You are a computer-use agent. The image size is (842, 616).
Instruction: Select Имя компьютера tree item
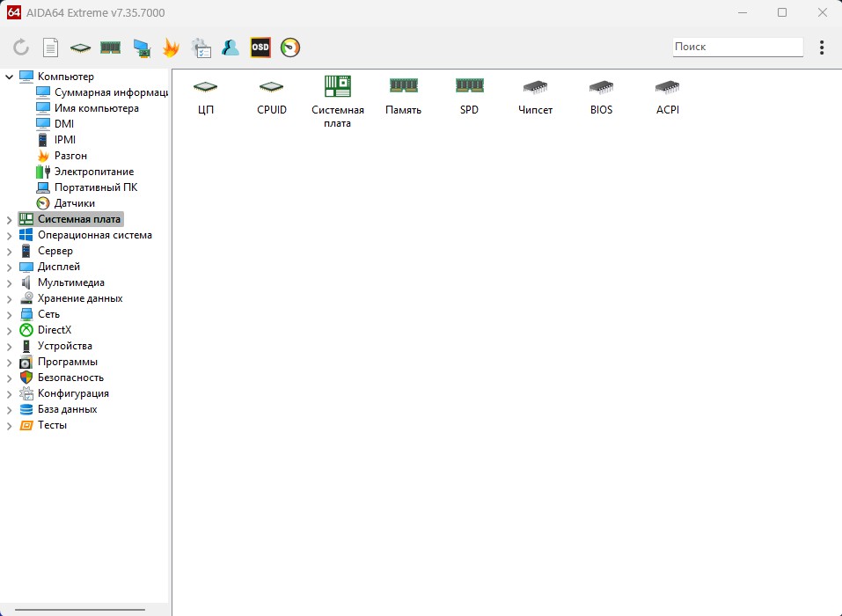click(87, 108)
